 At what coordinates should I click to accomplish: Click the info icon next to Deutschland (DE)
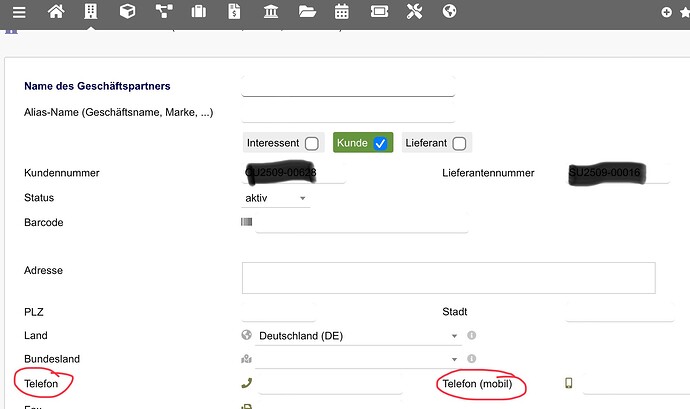coord(471,335)
